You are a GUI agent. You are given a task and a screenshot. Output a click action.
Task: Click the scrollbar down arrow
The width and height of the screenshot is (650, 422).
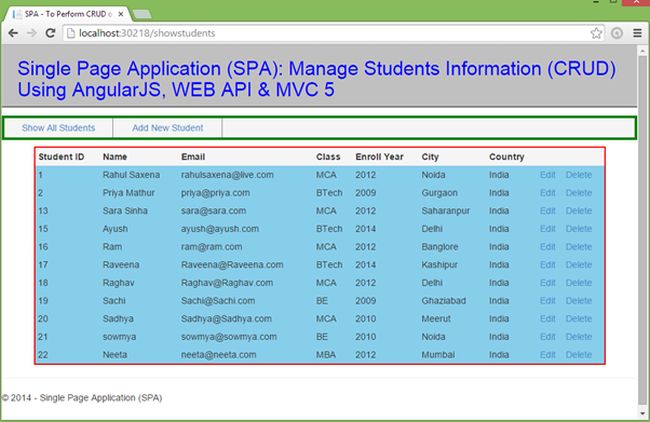pyautogui.click(x=643, y=413)
